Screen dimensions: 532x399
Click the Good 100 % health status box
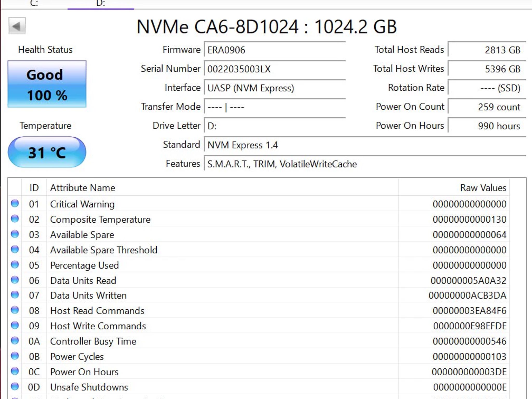(x=47, y=84)
